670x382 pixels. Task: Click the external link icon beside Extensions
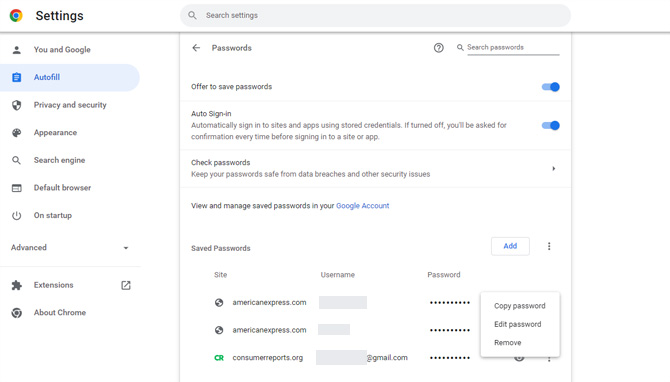click(x=126, y=285)
